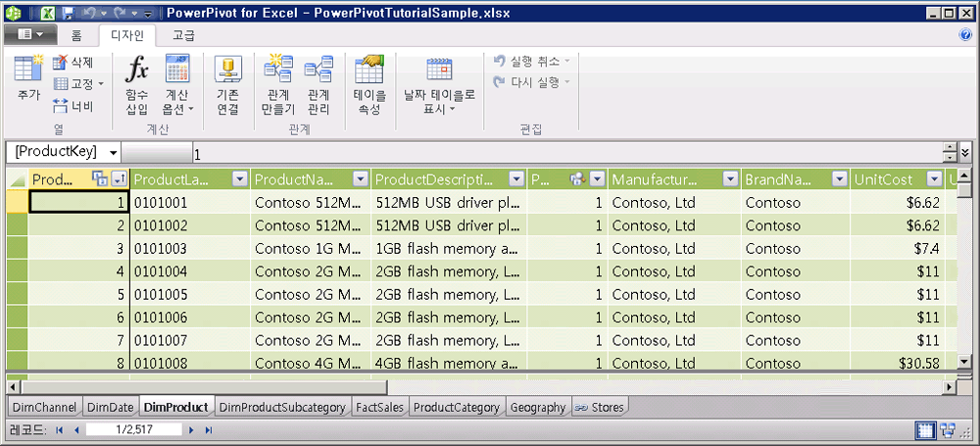Switch to the 홈 (Home) ribbon tab
The height and width of the screenshot is (446, 980).
(x=76, y=35)
